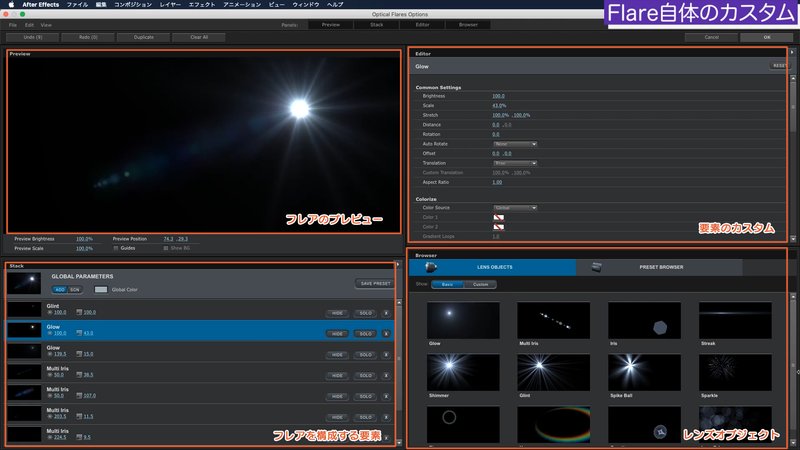The width and height of the screenshot is (800, 450).
Task: Hide the Glow 139.5 element
Action: [x=337, y=355]
